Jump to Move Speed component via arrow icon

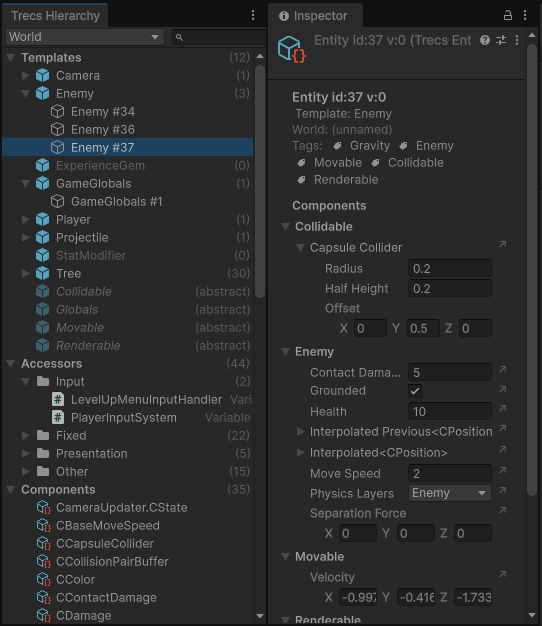tap(503, 470)
